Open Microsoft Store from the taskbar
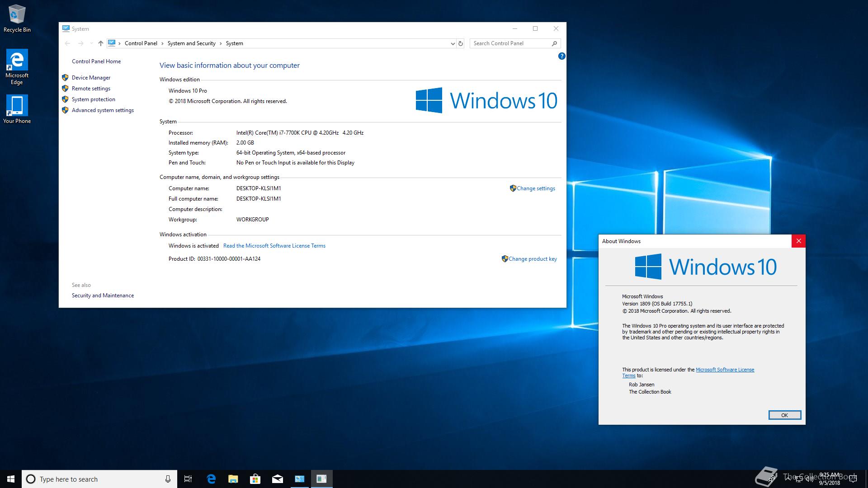The height and width of the screenshot is (488, 868). point(255,479)
